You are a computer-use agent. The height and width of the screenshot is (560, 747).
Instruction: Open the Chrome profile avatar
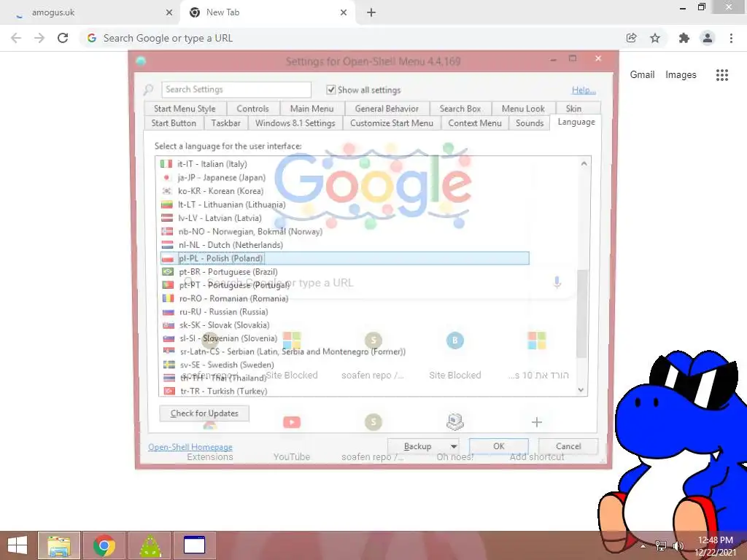(708, 38)
